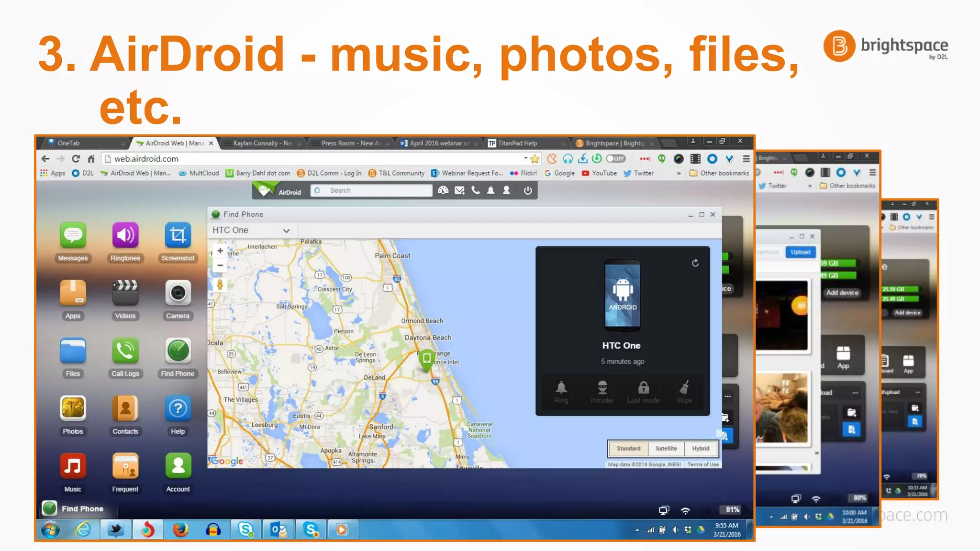The height and width of the screenshot is (551, 980).
Task: Click the AirDroid toolbar power icon
Action: click(x=528, y=190)
